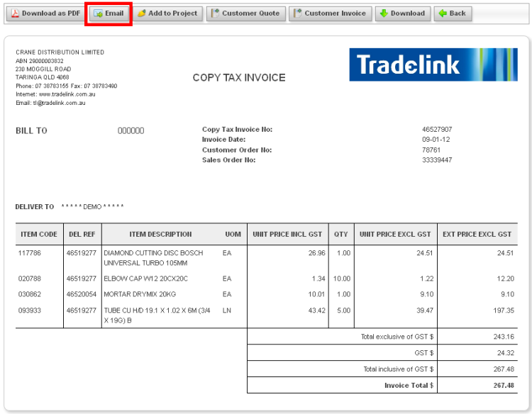Click the PDF icon on Download as PDF
This screenshot has height=414, width=532.
pyautogui.click(x=15, y=13)
